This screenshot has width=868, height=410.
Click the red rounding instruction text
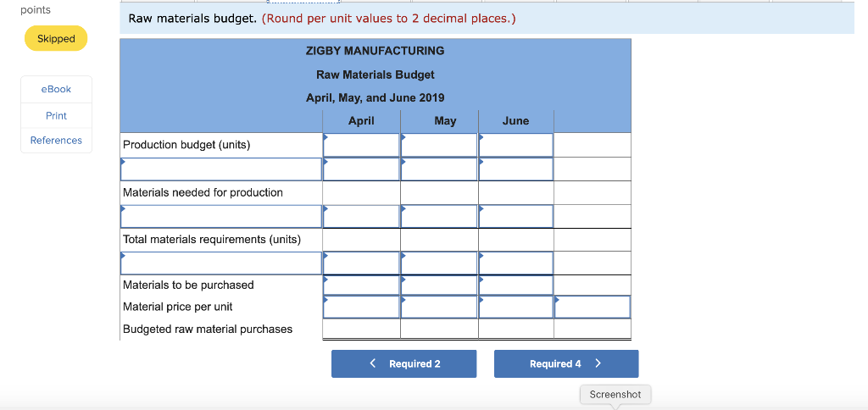click(388, 19)
